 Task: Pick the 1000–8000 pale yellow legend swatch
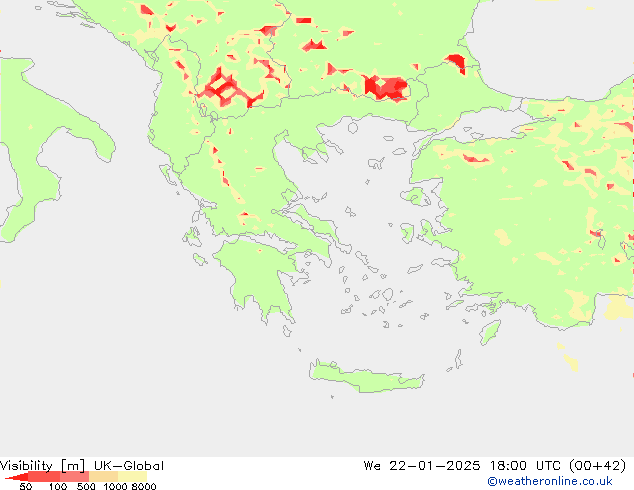(x=133, y=476)
